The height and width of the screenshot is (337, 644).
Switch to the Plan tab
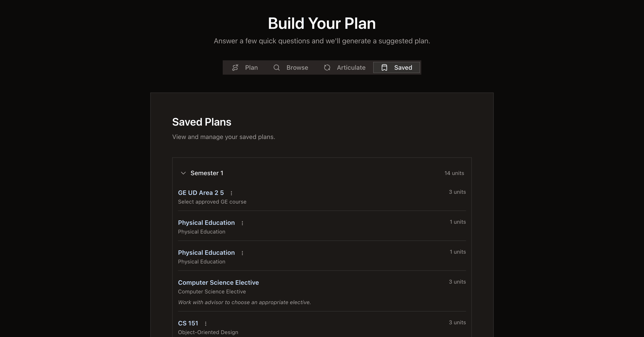(251, 67)
